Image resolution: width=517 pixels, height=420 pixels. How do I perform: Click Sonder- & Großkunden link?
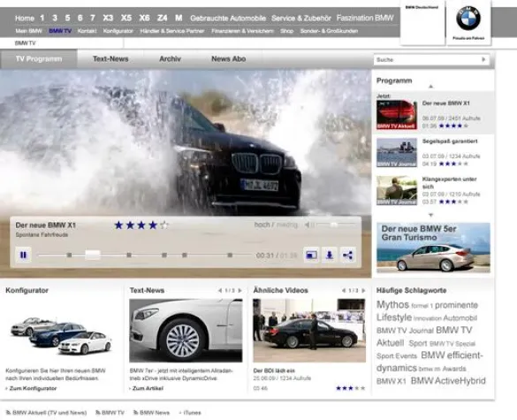coord(329,31)
